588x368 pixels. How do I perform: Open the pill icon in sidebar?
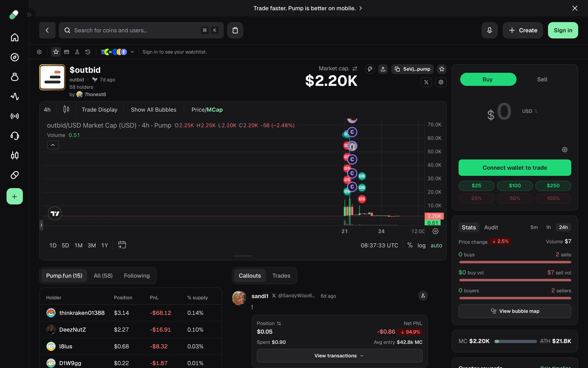(x=14, y=175)
